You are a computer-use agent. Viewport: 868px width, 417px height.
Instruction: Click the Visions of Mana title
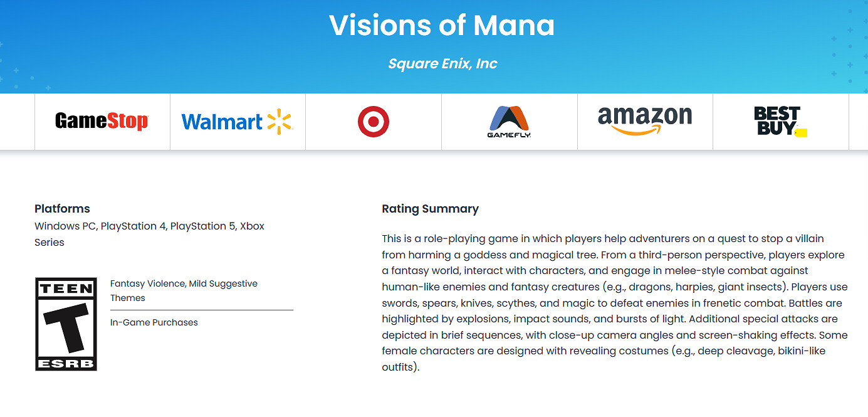[442, 25]
